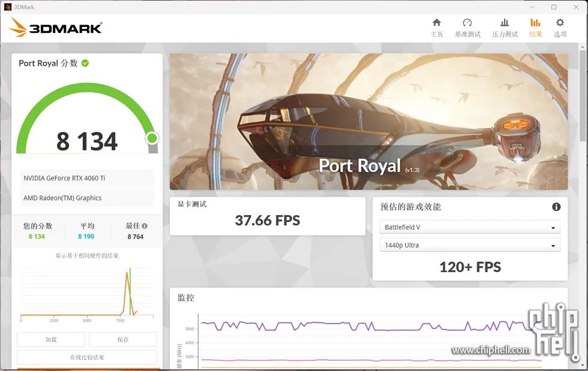Click the 3DMark logo in the header
Viewport: 588px width, 371px height.
(55, 28)
